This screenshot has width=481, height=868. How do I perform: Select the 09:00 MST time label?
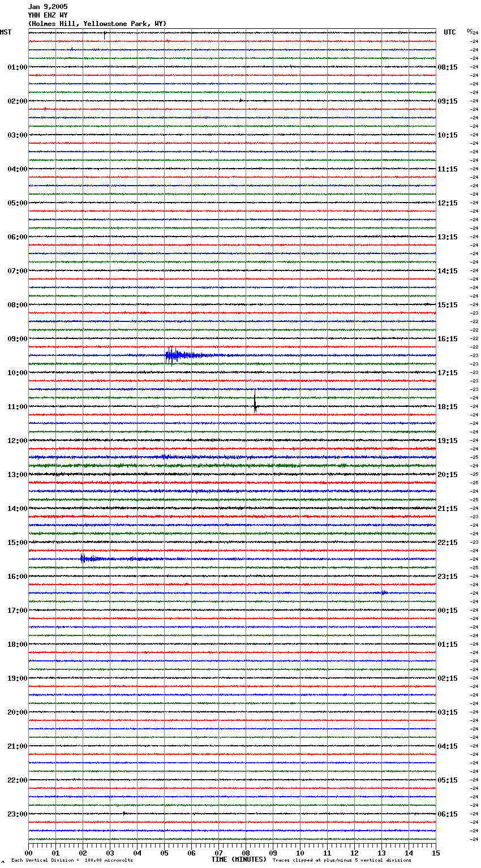[17, 339]
